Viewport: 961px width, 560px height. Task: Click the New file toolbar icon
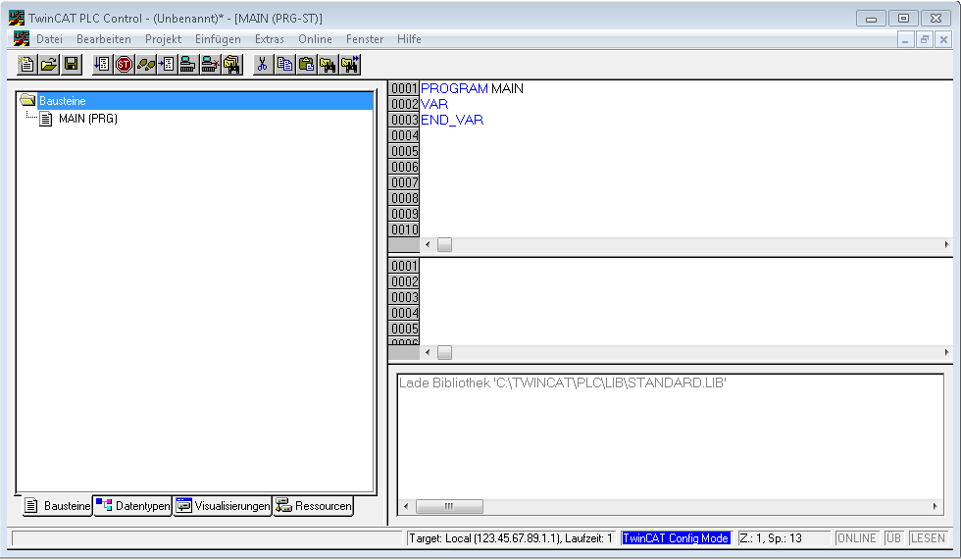[x=27, y=65]
